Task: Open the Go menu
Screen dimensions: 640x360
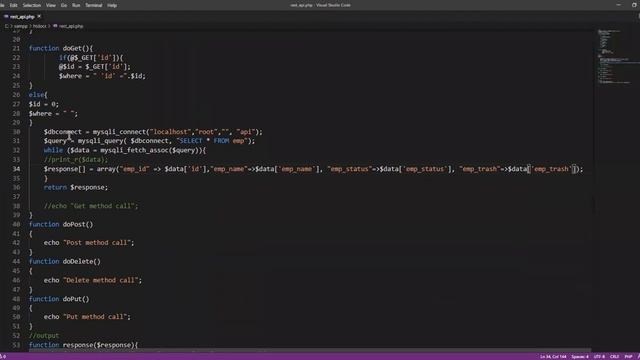Action: [64, 5]
